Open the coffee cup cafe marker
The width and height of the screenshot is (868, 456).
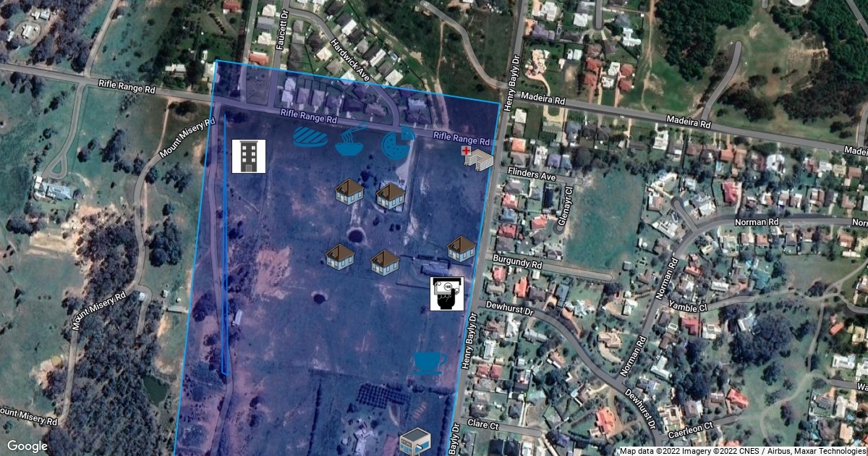click(430, 361)
